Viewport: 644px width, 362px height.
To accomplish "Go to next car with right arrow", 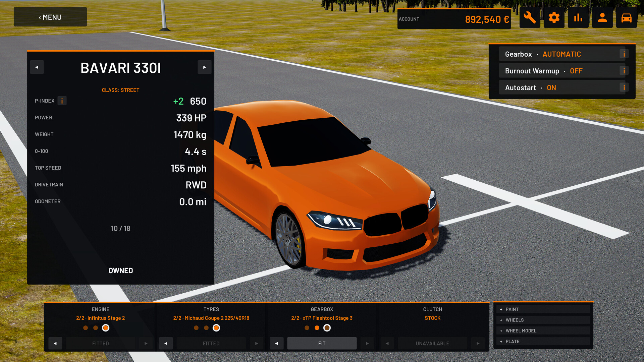I will pyautogui.click(x=205, y=67).
